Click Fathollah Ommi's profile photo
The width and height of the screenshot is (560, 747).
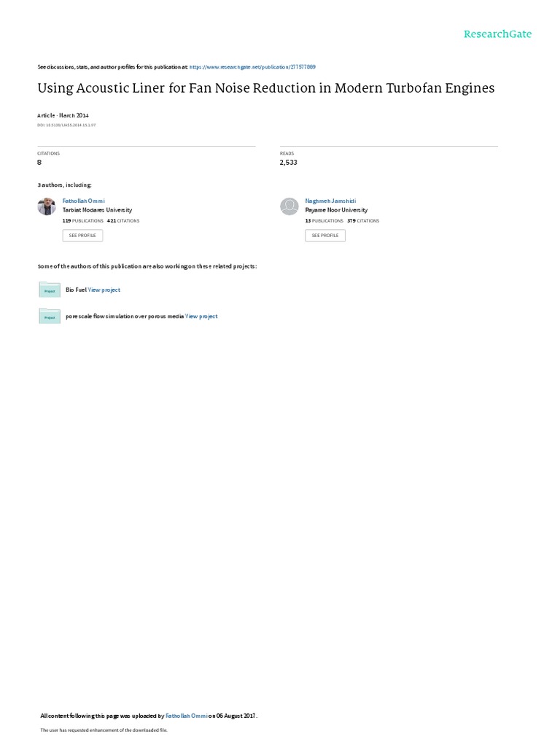point(47,206)
